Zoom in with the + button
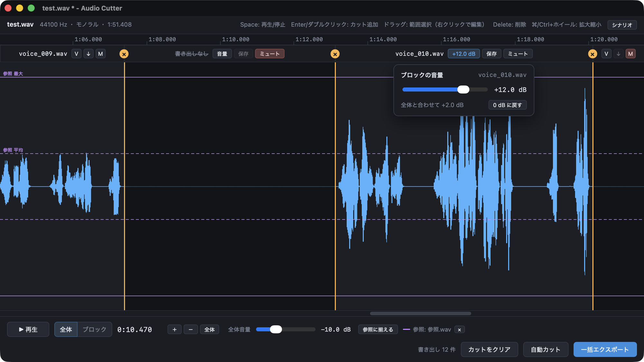The height and width of the screenshot is (362, 644). coord(175,330)
